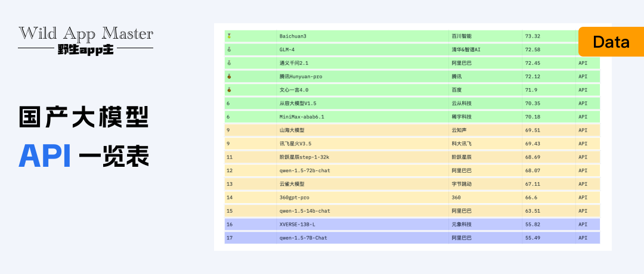The height and width of the screenshot is (274, 644).
Task: Click the 科大讯飞 company cell
Action: (x=462, y=144)
